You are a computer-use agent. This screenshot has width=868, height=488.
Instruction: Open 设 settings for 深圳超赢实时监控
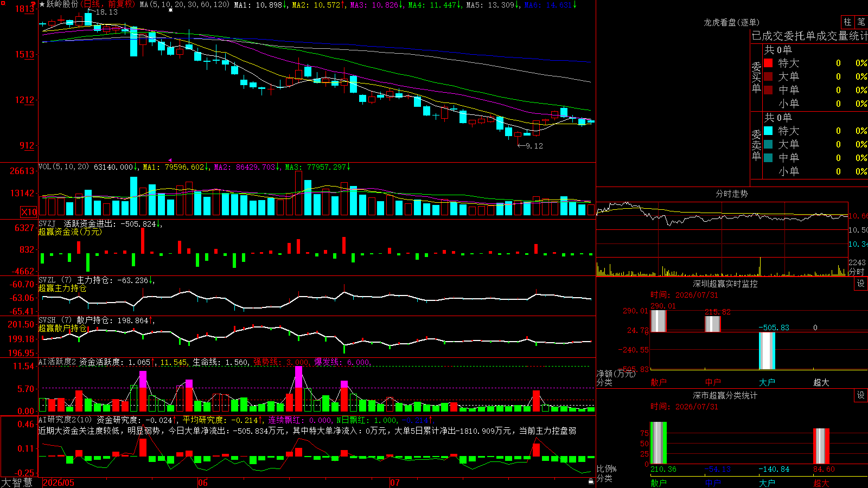[861, 284]
